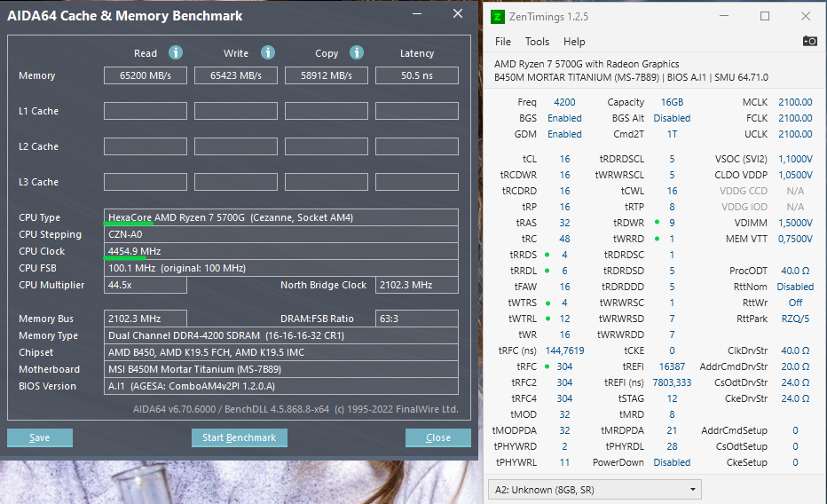Click the FCLK value 2100.00
Viewport: 827px width, 504px height.
coord(795,118)
